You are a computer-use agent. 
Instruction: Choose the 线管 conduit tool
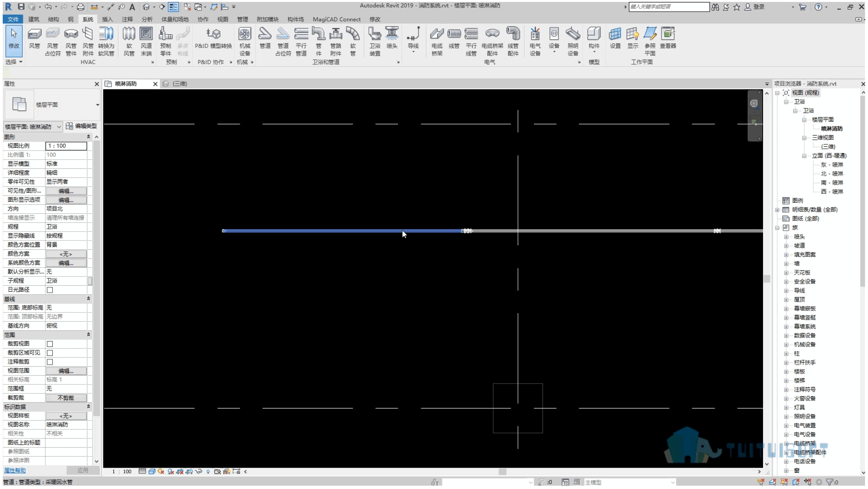pyautogui.click(x=454, y=38)
